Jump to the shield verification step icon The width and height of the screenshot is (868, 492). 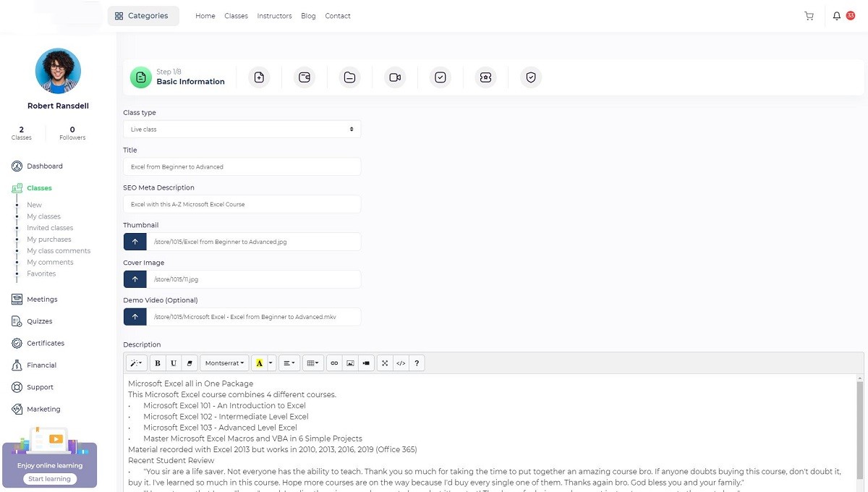click(531, 77)
